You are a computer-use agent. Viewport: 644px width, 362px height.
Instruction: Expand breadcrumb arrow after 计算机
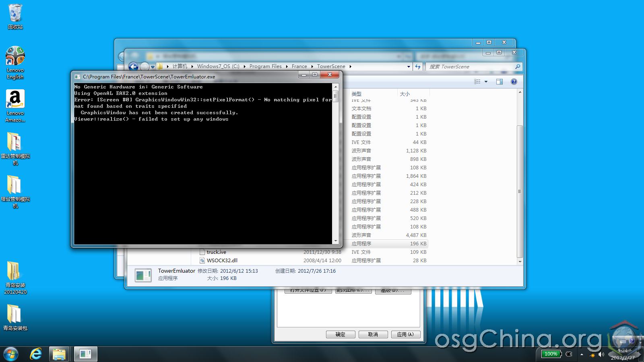coord(192,66)
